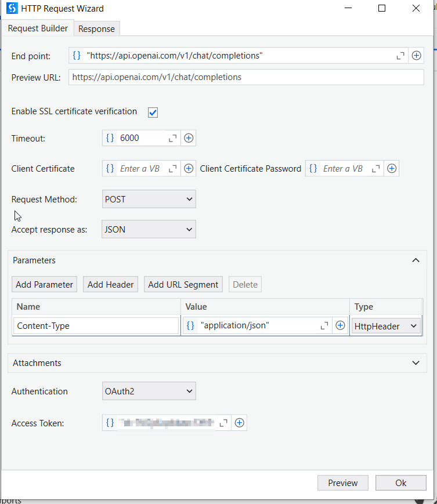
Task: Close the HTTP Request Wizard window
Action: (416, 8)
